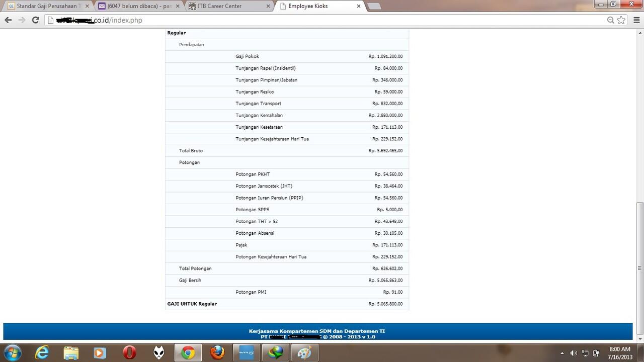Screen dimensions: 644x362
Task: Click the Total Bruto label
Action: (191, 151)
